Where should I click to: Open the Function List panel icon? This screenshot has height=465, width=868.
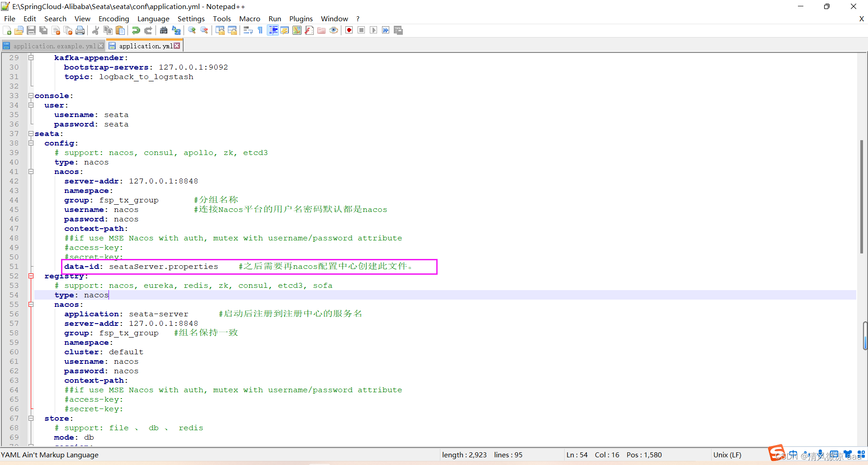[309, 30]
